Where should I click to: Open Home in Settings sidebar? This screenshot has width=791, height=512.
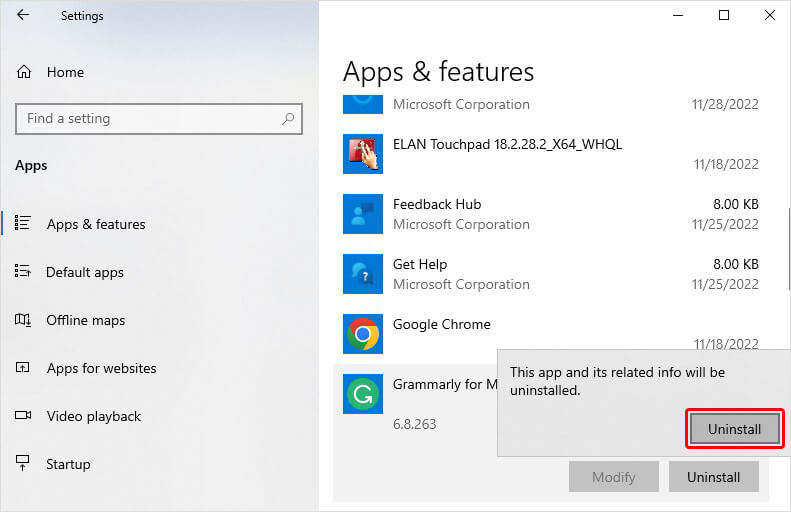[66, 72]
